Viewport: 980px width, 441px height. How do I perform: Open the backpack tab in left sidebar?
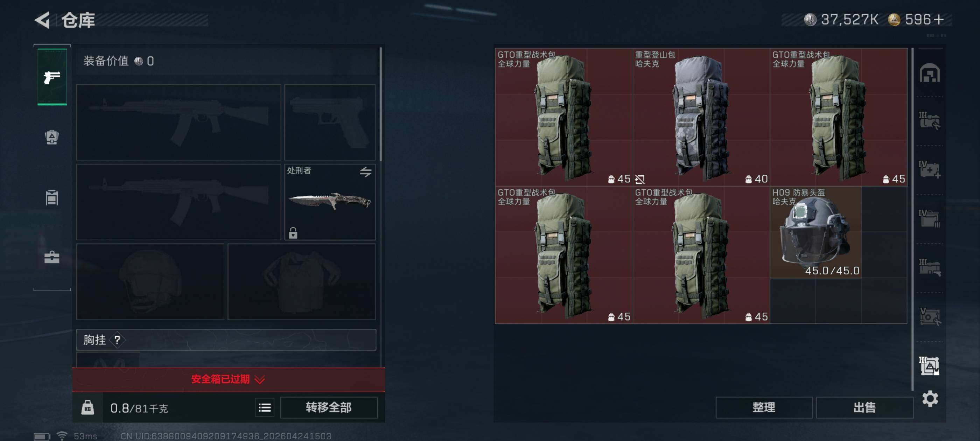pyautogui.click(x=52, y=137)
